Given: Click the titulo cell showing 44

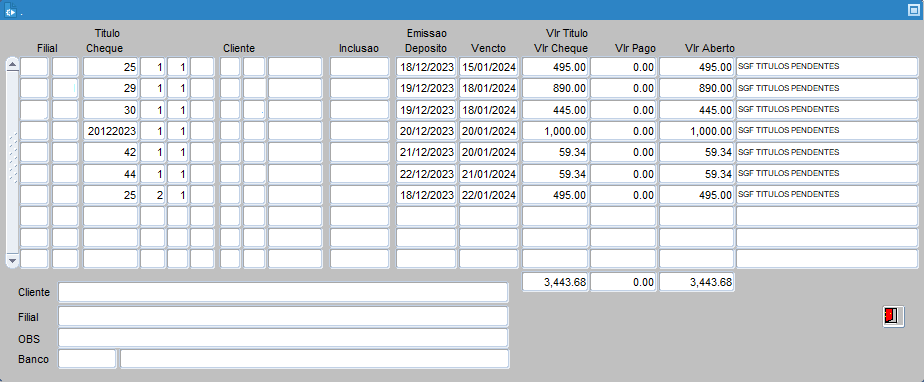Looking at the screenshot, I should [111, 174].
